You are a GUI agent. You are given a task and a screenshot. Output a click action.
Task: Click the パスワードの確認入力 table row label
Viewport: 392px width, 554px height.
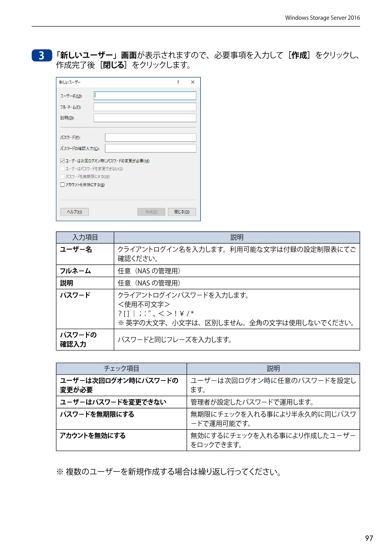pos(78,340)
